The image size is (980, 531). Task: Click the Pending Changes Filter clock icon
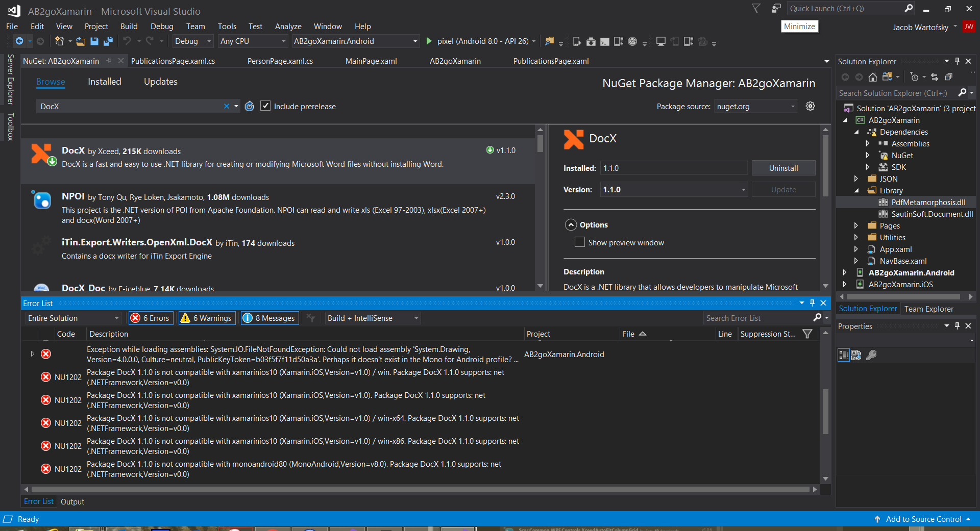click(914, 77)
